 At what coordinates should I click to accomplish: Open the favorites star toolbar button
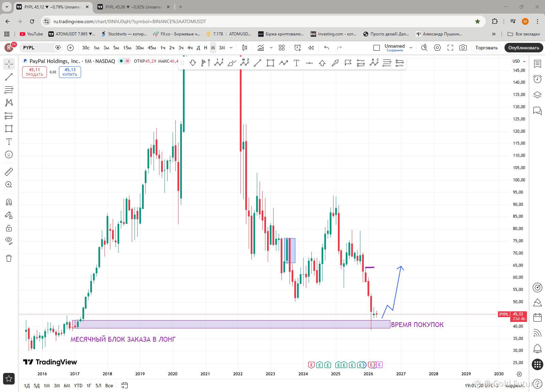click(9, 378)
